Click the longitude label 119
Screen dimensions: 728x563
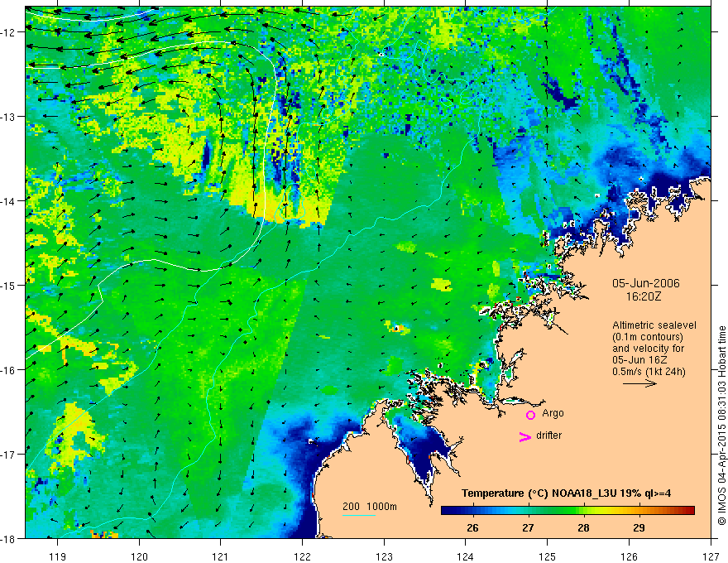tap(58, 556)
